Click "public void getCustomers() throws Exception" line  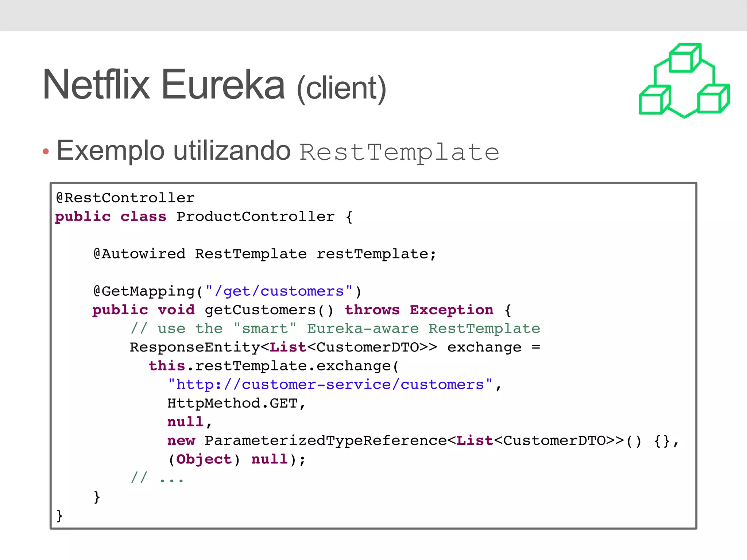pos(302,310)
